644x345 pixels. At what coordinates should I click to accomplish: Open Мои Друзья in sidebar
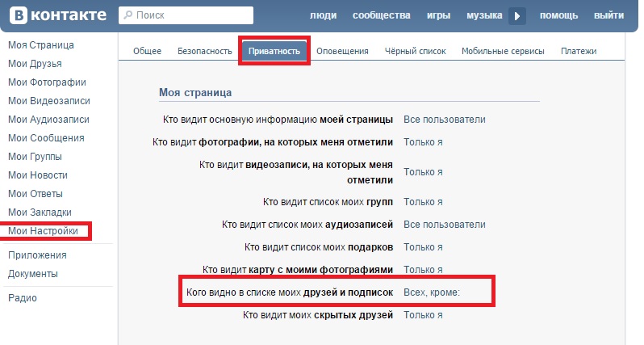[x=35, y=64]
